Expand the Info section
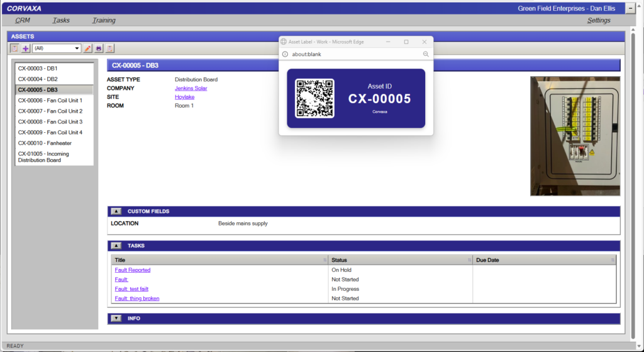This screenshot has height=352, width=644. [x=116, y=319]
